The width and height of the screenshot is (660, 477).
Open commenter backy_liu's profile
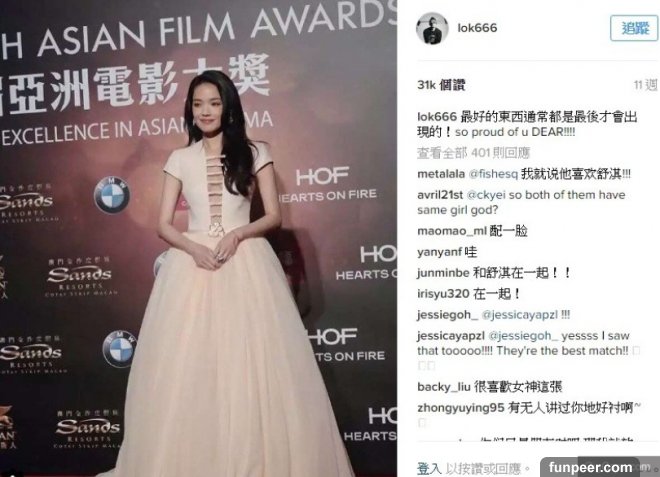[x=444, y=387]
